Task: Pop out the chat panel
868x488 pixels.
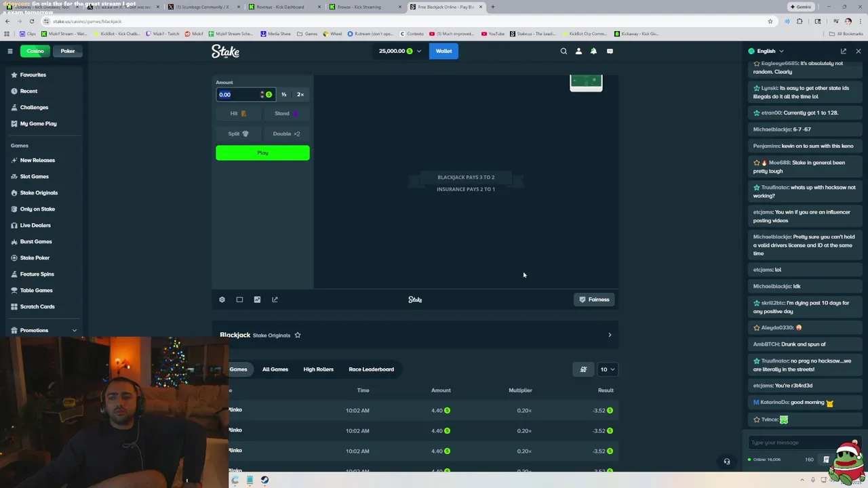Action: click(844, 51)
